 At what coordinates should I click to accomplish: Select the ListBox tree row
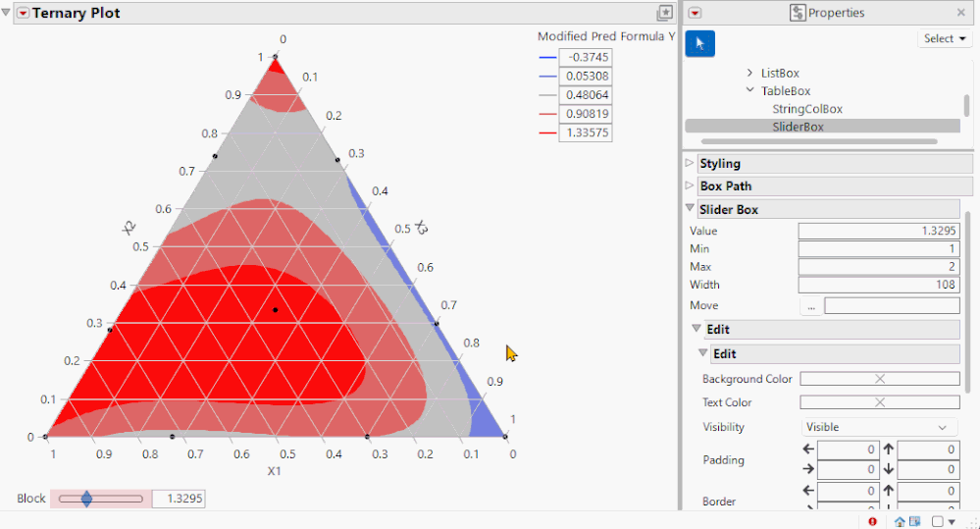pyautogui.click(x=780, y=74)
